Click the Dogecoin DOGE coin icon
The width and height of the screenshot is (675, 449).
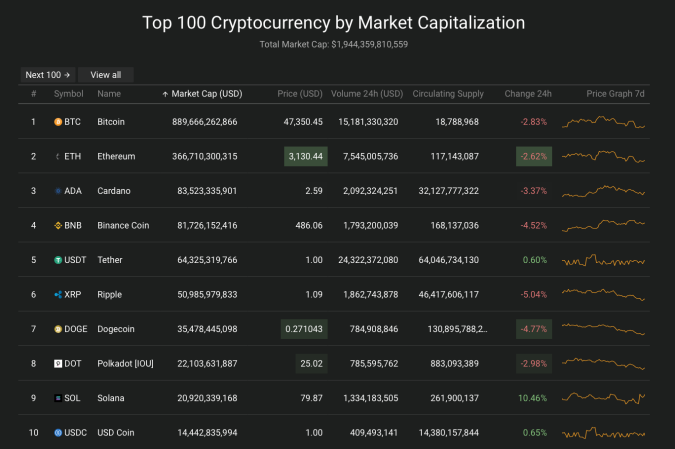[x=58, y=329]
